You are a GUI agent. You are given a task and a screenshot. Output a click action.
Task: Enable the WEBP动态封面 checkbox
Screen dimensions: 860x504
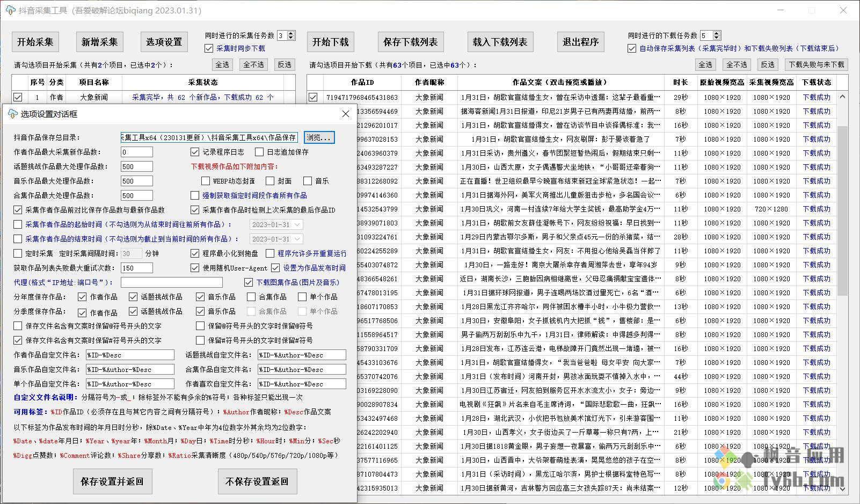[x=206, y=181]
